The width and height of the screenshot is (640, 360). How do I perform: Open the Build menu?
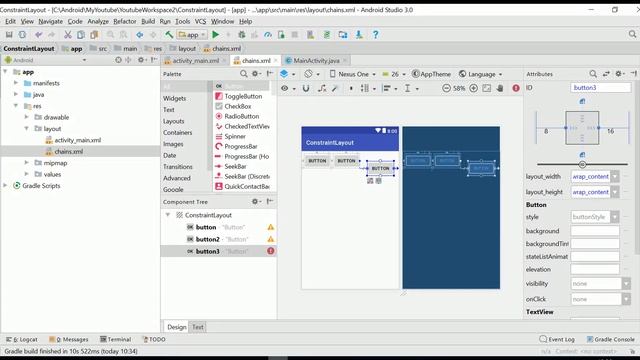point(148,21)
